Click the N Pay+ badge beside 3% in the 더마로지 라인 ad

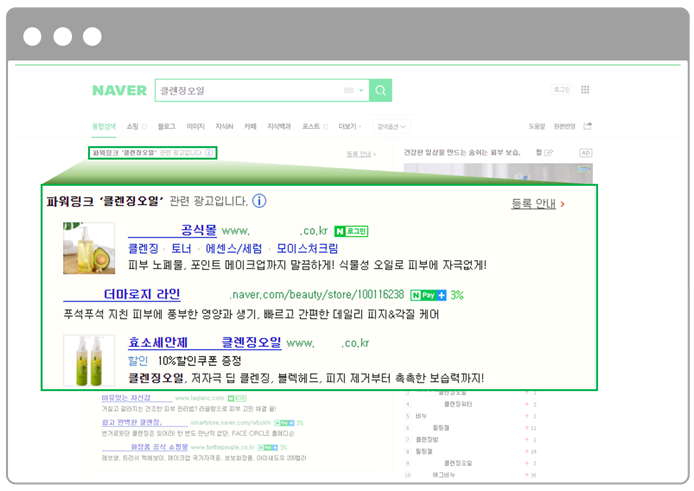(428, 295)
